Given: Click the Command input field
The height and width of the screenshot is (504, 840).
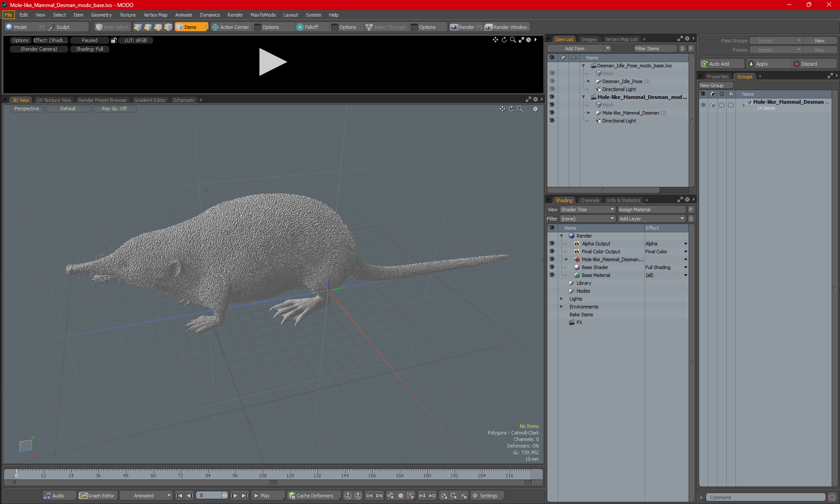Looking at the screenshot, I should tap(766, 497).
